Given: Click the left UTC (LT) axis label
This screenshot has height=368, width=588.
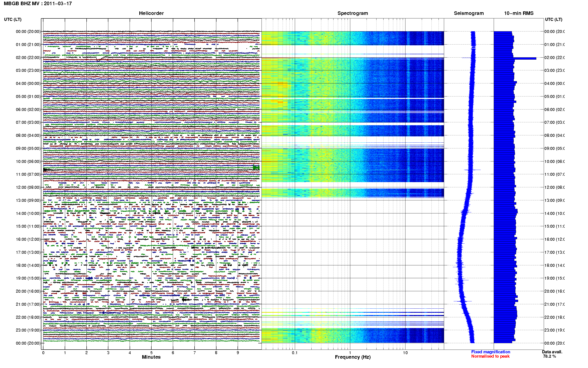Looking at the screenshot, I should pyautogui.click(x=13, y=19).
